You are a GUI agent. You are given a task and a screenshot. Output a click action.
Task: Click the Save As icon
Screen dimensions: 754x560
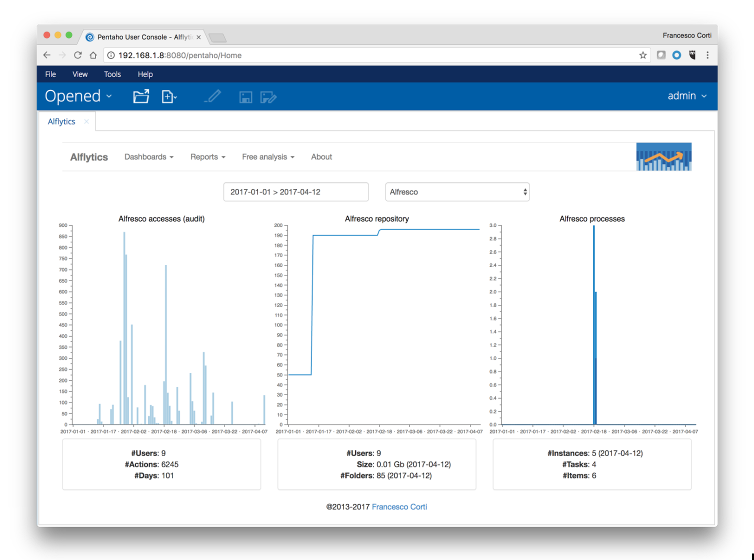click(268, 97)
